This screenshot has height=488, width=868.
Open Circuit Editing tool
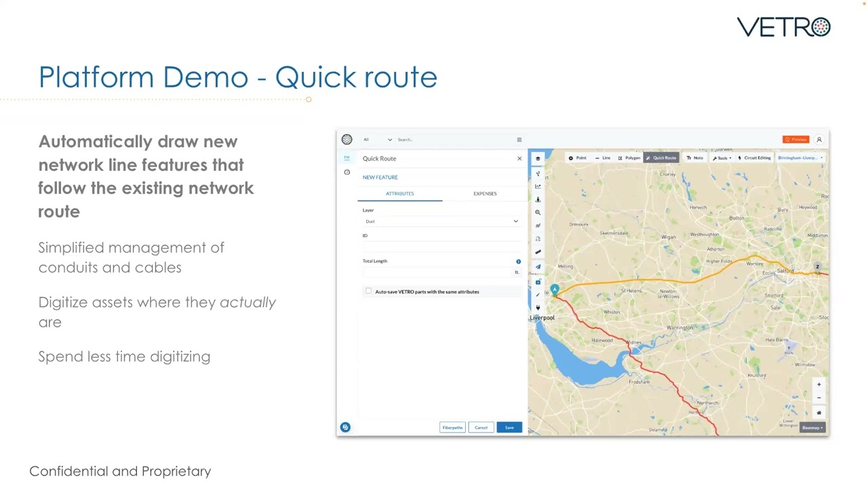point(754,158)
